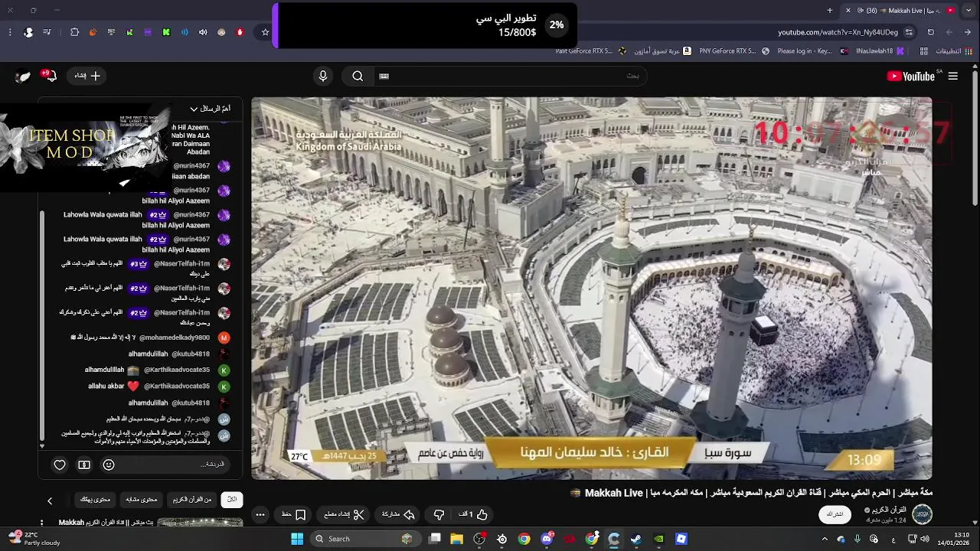Screen dimensions: 980x551
Task: Open the browser three-dot menu
Action: 10,32
